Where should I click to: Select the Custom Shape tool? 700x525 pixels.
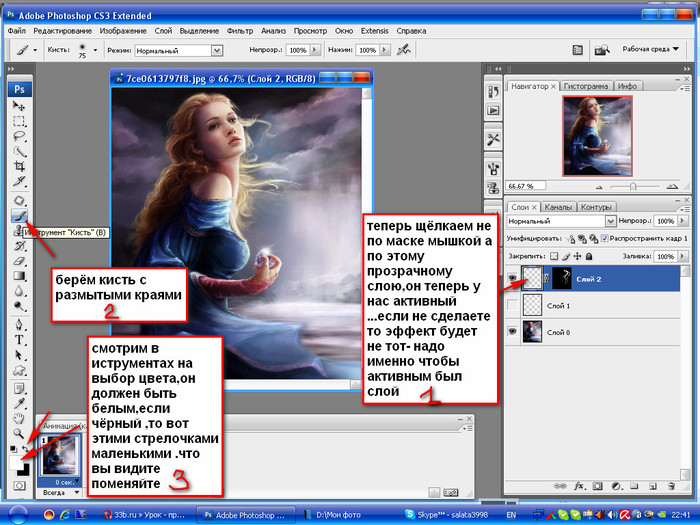tap(19, 370)
